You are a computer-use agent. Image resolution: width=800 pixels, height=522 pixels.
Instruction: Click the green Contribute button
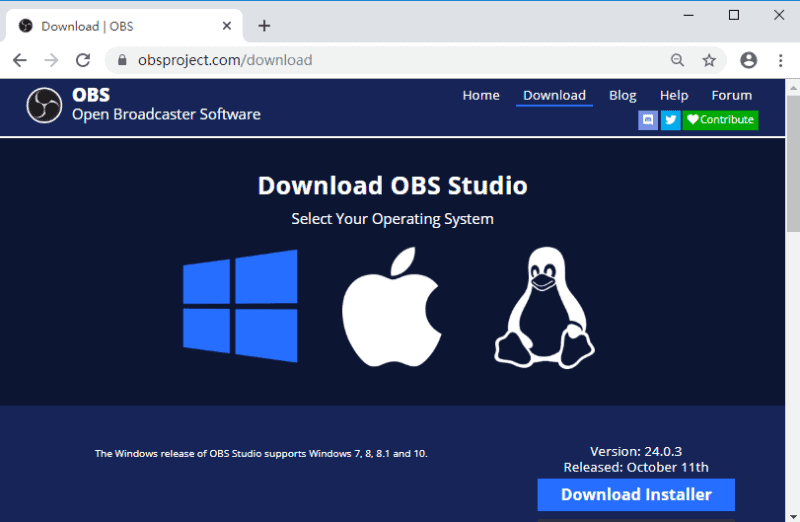click(x=720, y=120)
